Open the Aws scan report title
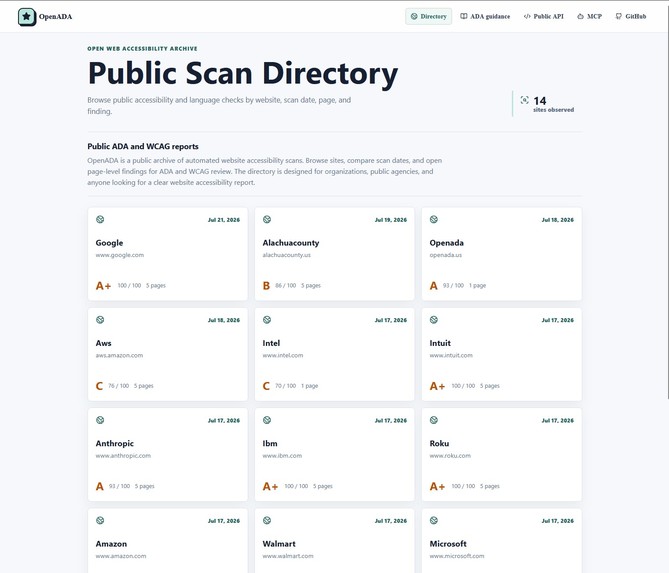The height and width of the screenshot is (573, 669). pos(103,343)
